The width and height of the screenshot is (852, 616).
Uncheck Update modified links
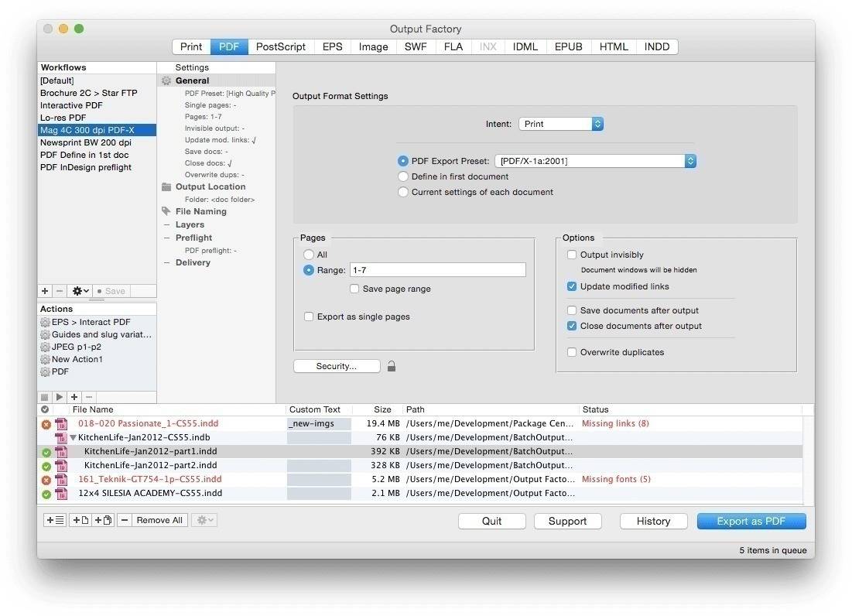pyautogui.click(x=572, y=286)
